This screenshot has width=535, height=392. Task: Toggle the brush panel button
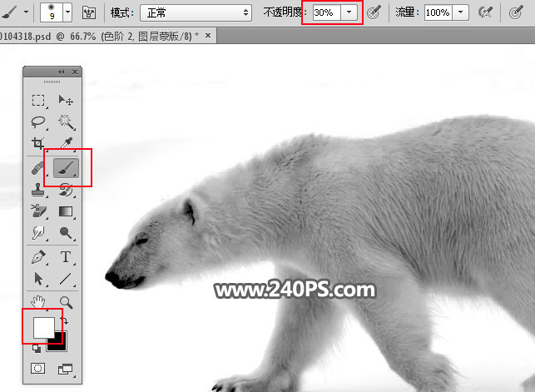(x=89, y=12)
